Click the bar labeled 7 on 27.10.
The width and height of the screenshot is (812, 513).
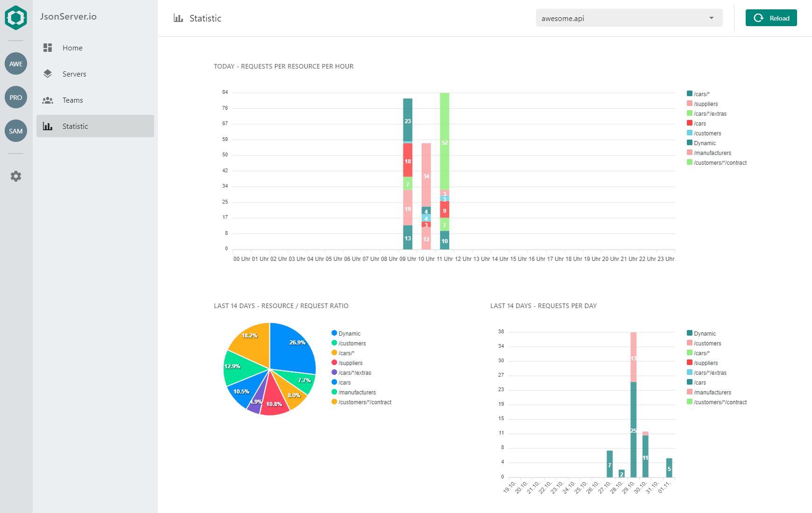610,464
